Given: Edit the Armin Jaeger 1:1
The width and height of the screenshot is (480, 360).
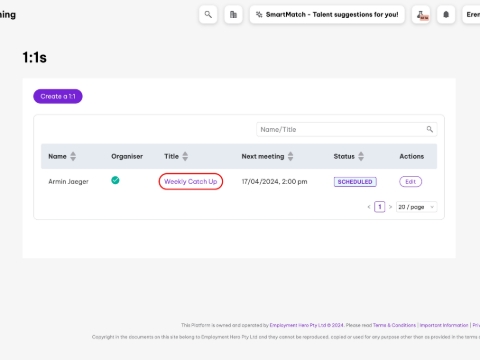Looking at the screenshot, I should (411, 182).
